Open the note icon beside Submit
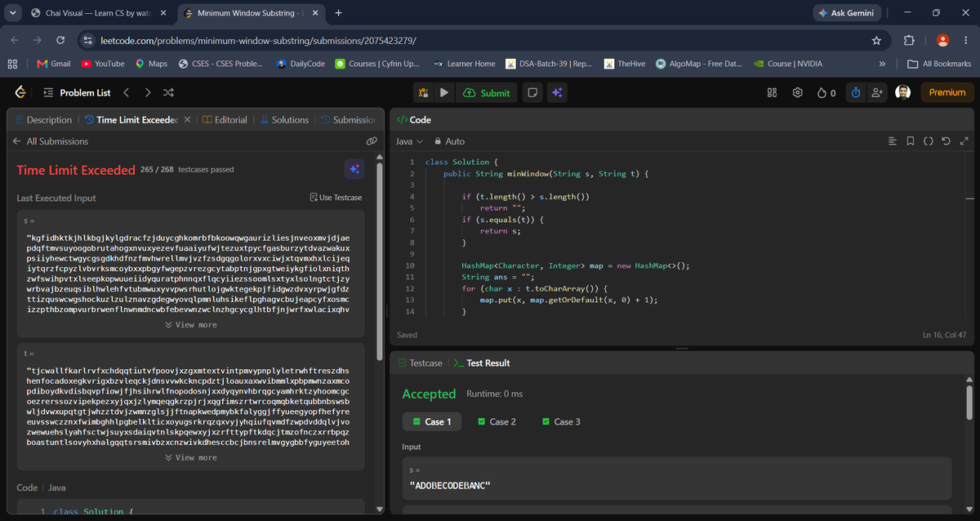Screen dimensions: 980x521 [532, 93]
